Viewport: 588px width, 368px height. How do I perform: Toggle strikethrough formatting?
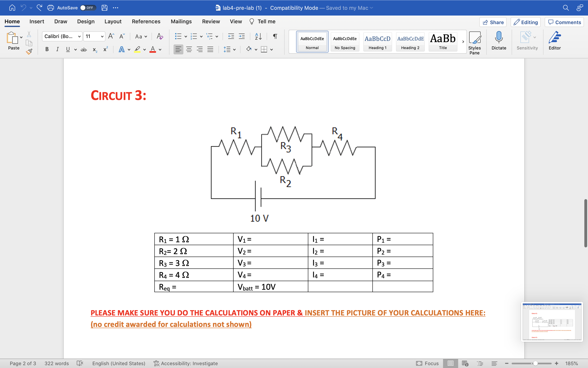pos(84,49)
